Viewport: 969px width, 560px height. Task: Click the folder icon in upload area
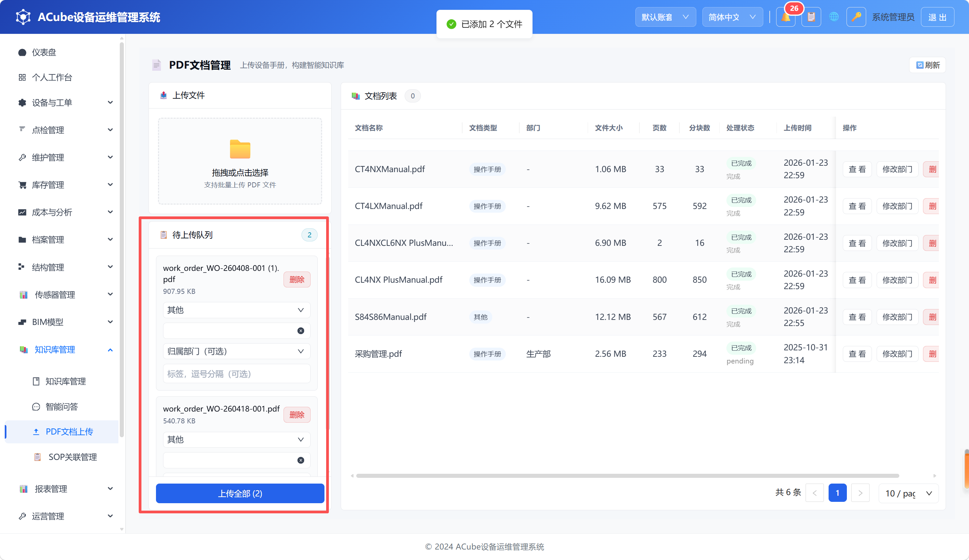click(240, 149)
